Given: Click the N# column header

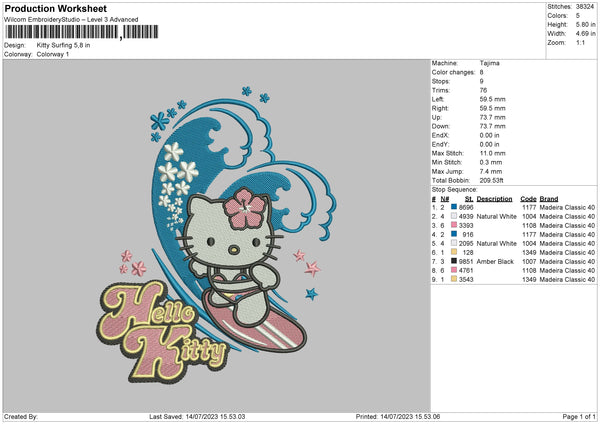Looking at the screenshot, I should point(443,197).
